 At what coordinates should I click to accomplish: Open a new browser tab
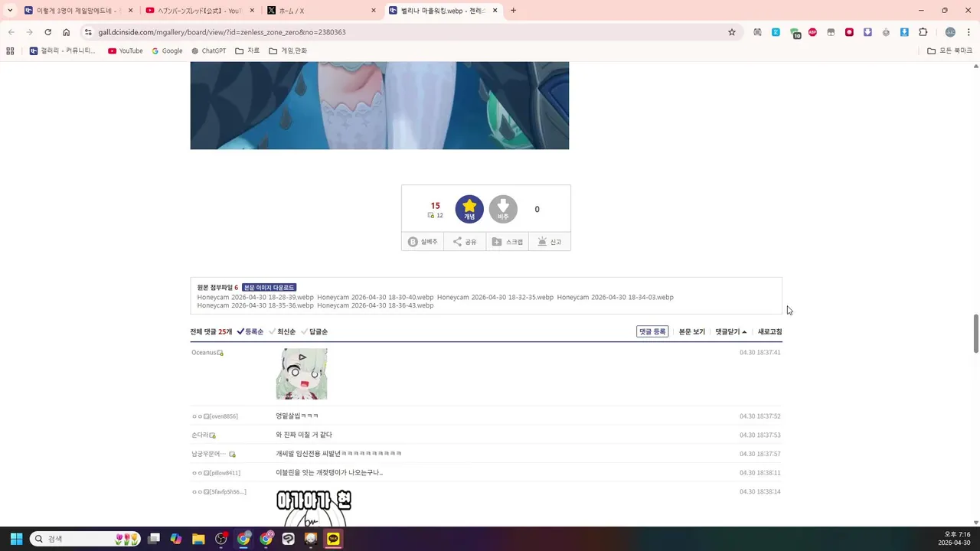click(513, 11)
